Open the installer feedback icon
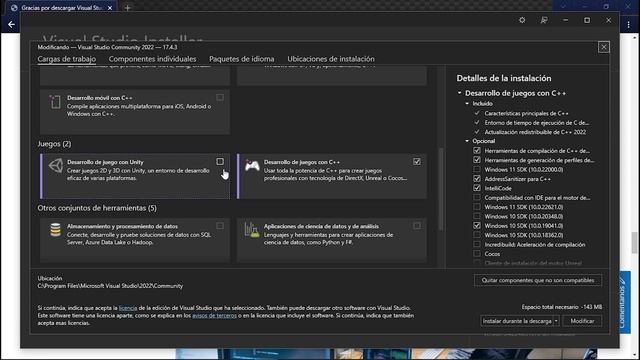640x360 pixels. tap(544, 20)
